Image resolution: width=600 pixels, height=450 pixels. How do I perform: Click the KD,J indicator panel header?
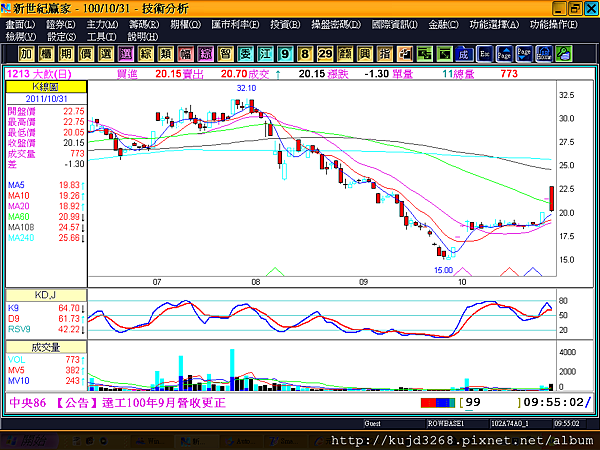click(46, 295)
